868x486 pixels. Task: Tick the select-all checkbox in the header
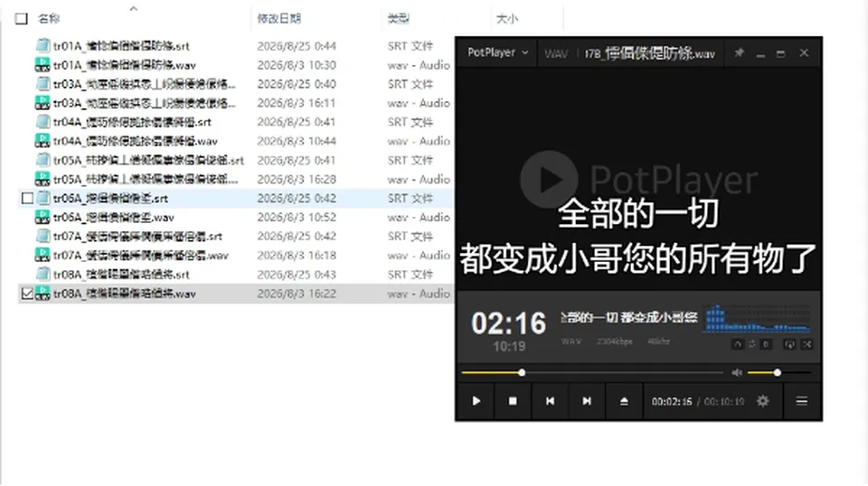(21, 19)
